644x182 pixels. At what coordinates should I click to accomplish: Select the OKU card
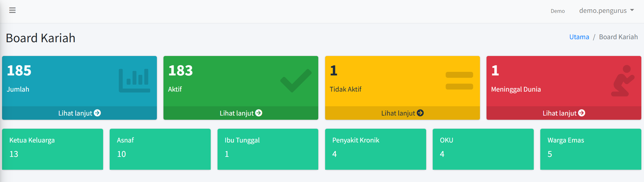(x=483, y=149)
